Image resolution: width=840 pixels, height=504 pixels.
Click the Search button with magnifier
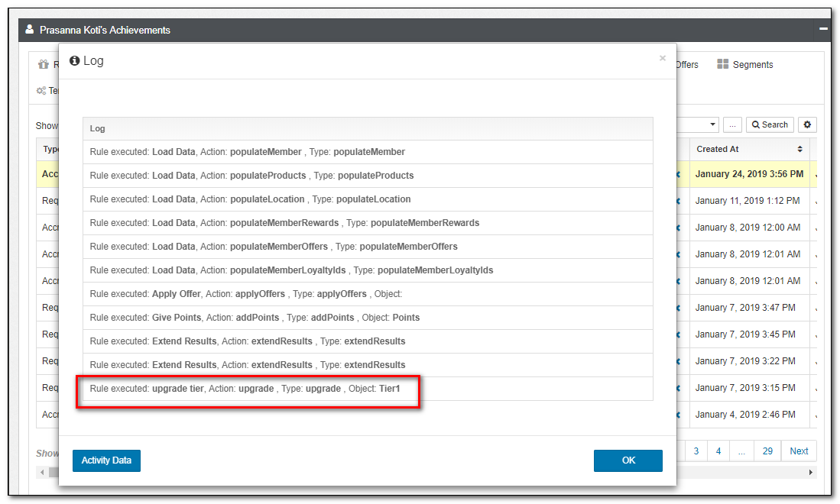tap(769, 124)
